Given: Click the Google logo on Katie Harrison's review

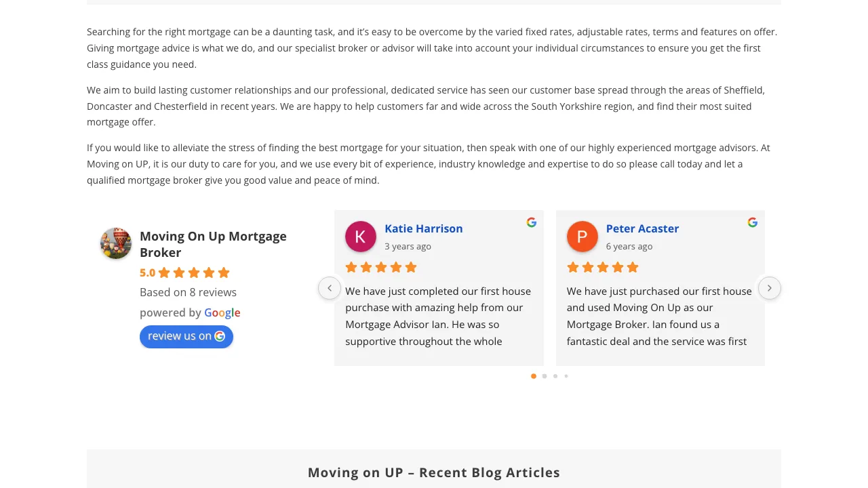Looking at the screenshot, I should [x=531, y=222].
